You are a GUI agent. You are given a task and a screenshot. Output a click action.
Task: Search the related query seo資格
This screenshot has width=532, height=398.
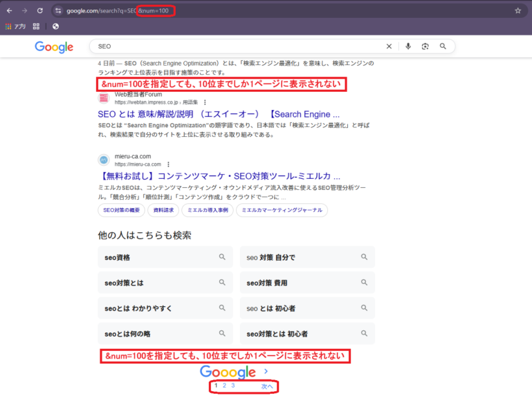[x=165, y=257]
